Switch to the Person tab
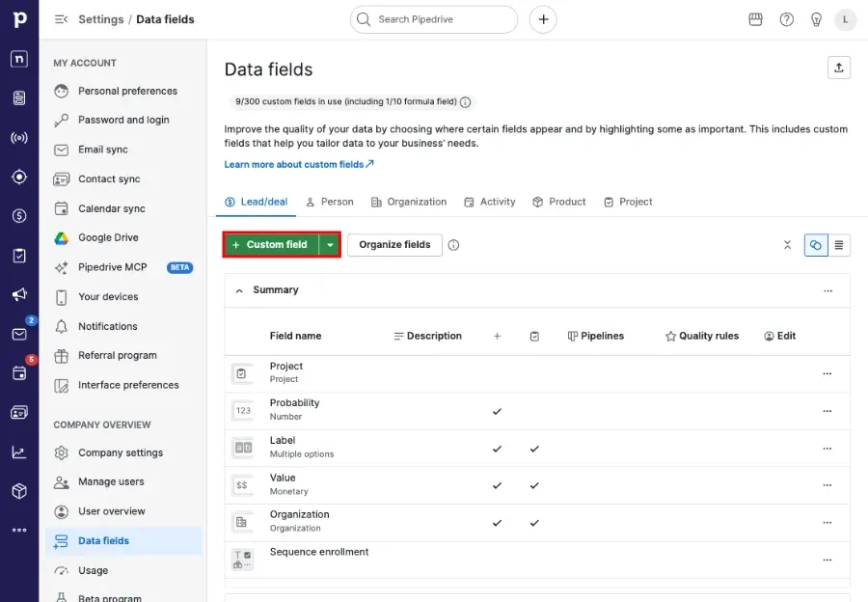The height and width of the screenshot is (602, 868). click(x=330, y=203)
